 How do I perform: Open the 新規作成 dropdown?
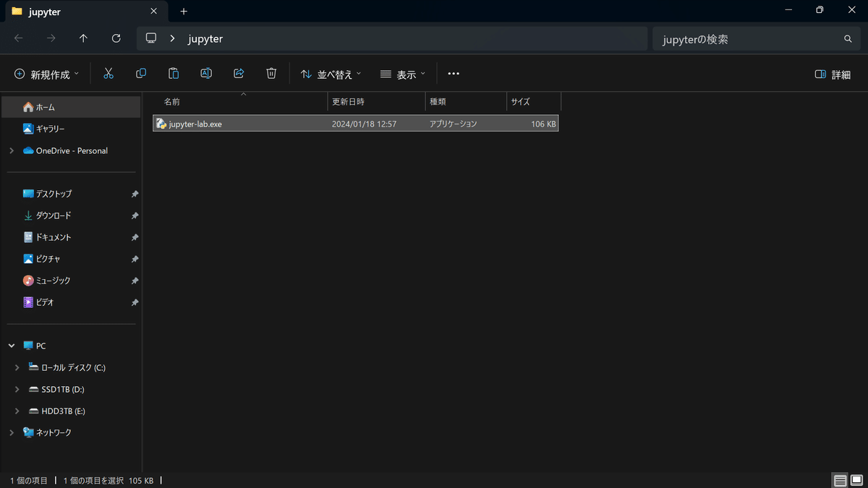click(x=46, y=74)
